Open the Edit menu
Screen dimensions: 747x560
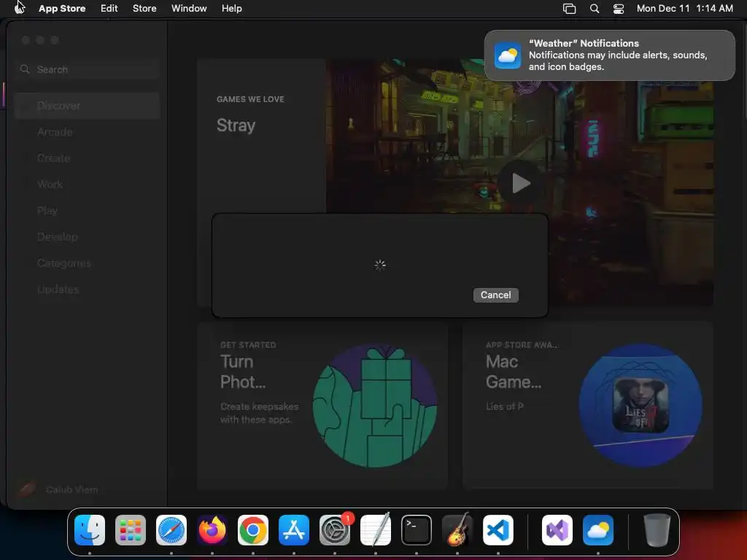pyautogui.click(x=109, y=9)
